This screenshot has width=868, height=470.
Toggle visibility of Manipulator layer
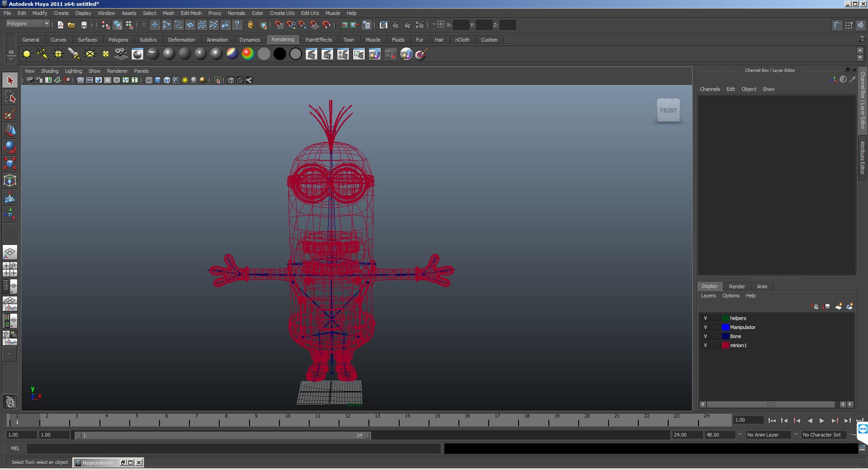[705, 327]
